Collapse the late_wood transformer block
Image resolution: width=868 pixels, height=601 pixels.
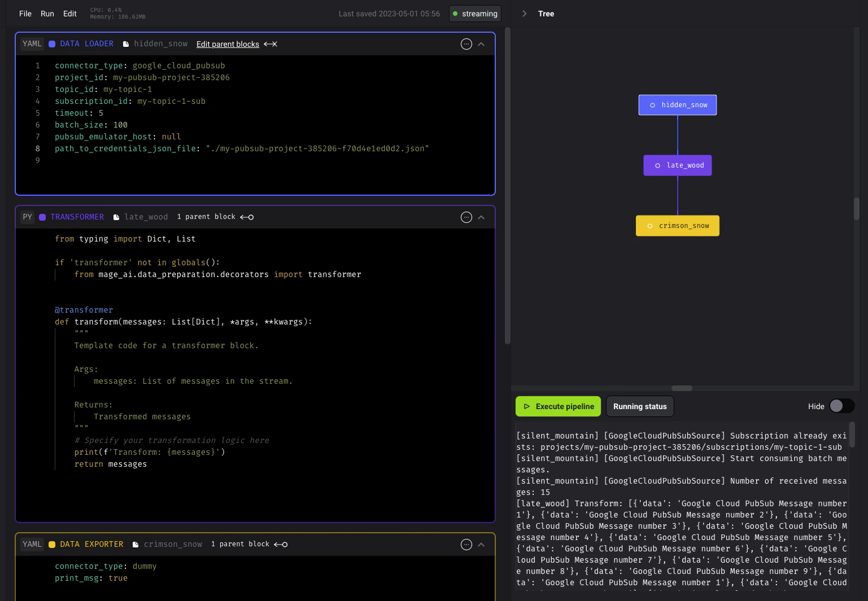481,217
